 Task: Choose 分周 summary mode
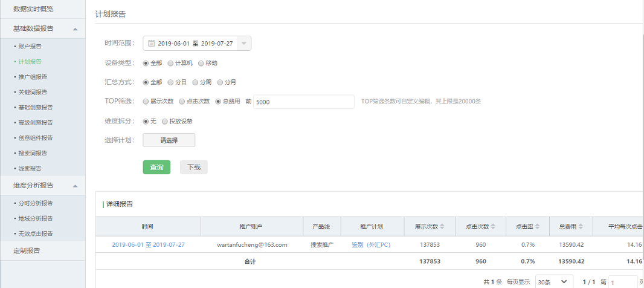195,82
